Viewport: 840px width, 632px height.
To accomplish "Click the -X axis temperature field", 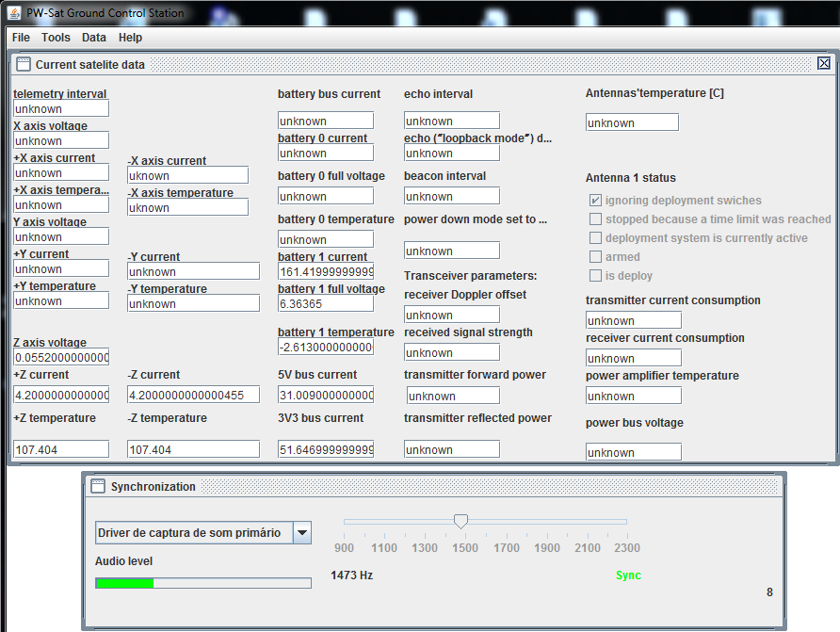I will [188, 208].
